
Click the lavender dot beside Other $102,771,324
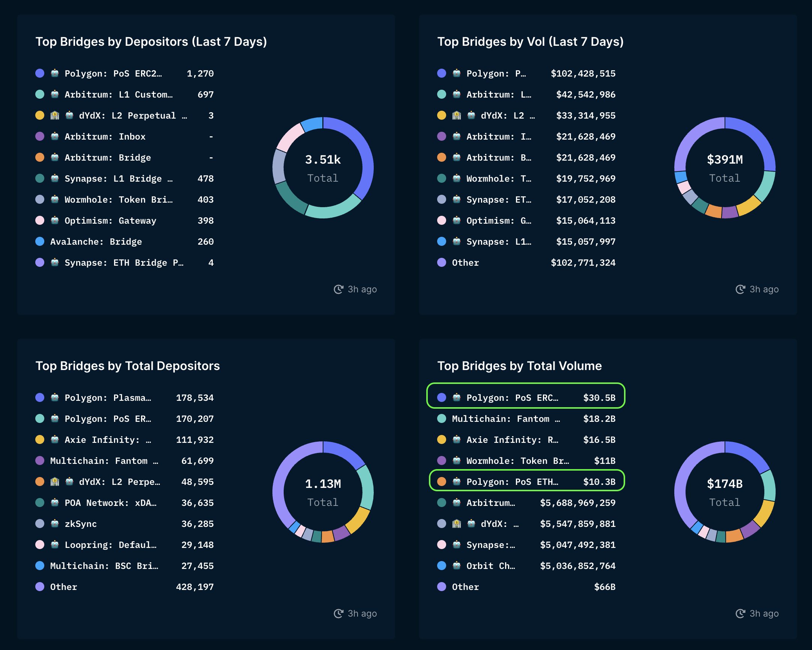(441, 262)
